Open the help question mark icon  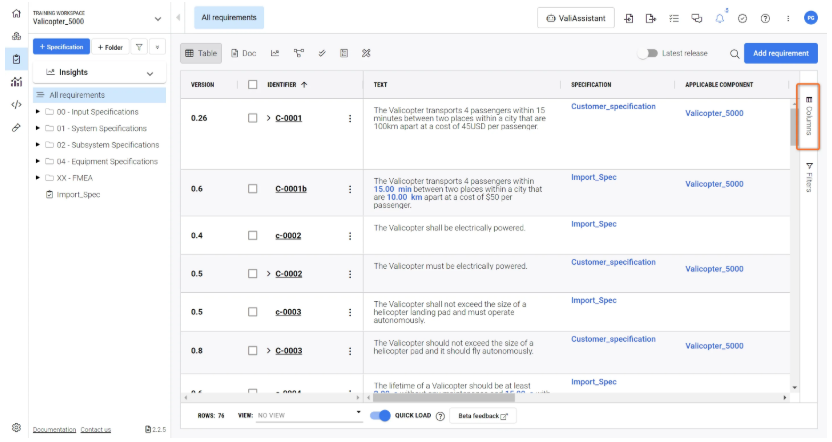click(765, 18)
